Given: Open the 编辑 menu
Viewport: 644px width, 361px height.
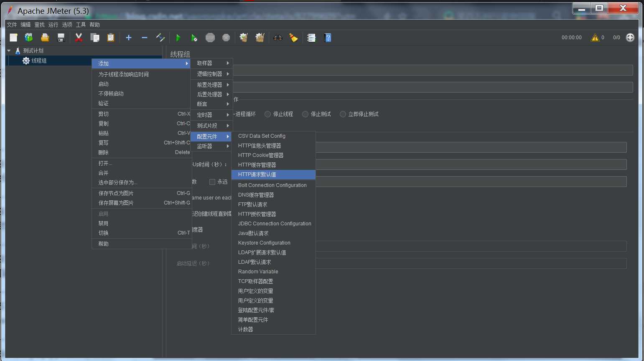Looking at the screenshot, I should [25, 25].
